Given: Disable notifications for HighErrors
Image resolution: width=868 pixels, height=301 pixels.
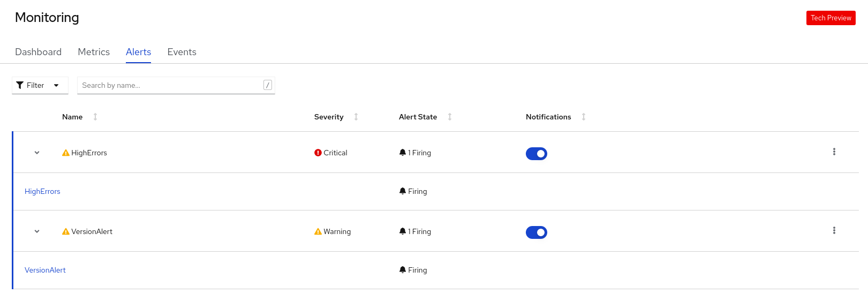Looking at the screenshot, I should point(536,154).
